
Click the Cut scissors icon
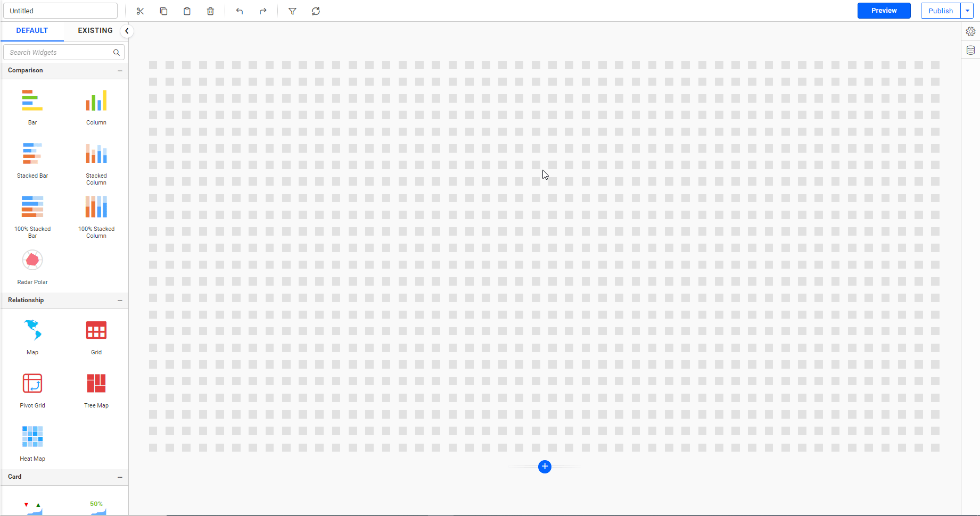click(140, 11)
